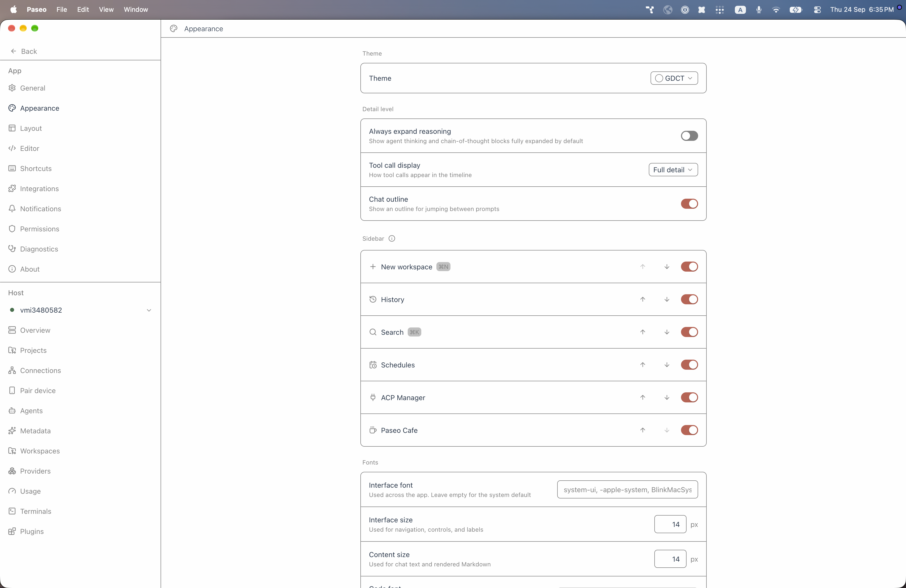Toggle History sidebar visibility off
The image size is (906, 588).
coord(689,299)
